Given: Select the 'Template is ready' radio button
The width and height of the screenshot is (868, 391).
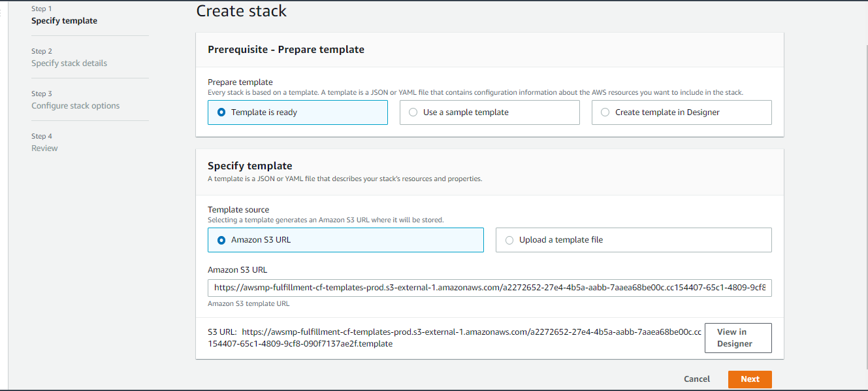Looking at the screenshot, I should pos(221,112).
